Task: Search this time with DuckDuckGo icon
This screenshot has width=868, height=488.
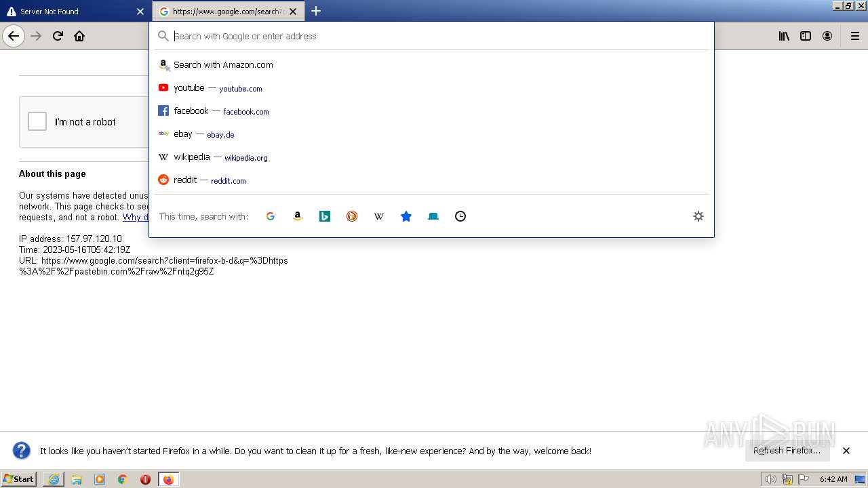Action: (x=352, y=216)
